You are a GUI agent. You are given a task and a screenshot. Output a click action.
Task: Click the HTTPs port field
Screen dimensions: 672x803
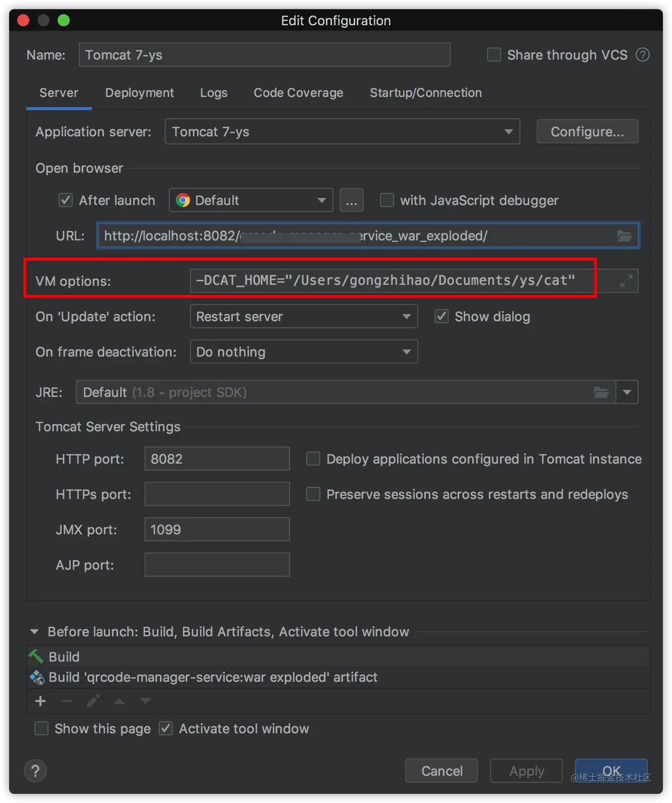[x=217, y=494]
